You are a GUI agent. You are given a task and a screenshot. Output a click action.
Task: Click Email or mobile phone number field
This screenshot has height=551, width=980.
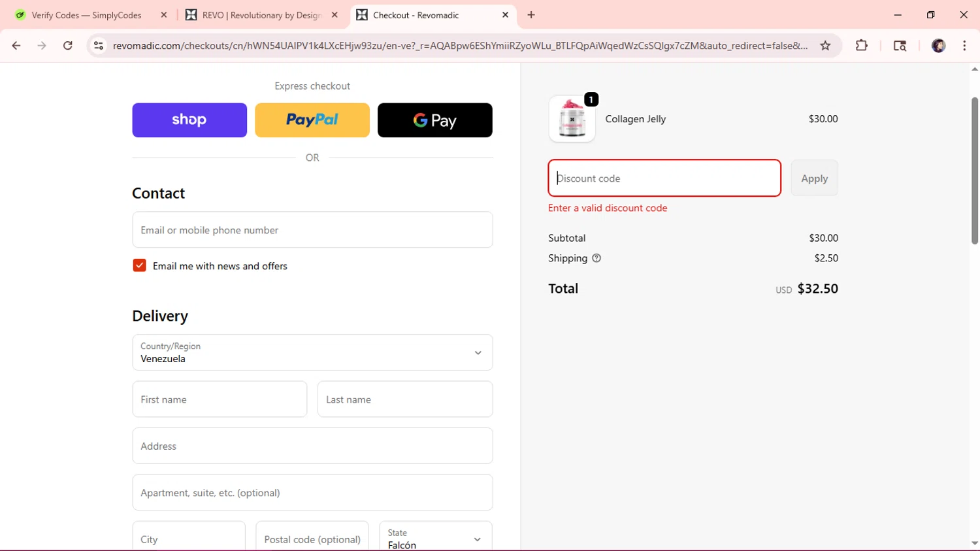312,229
